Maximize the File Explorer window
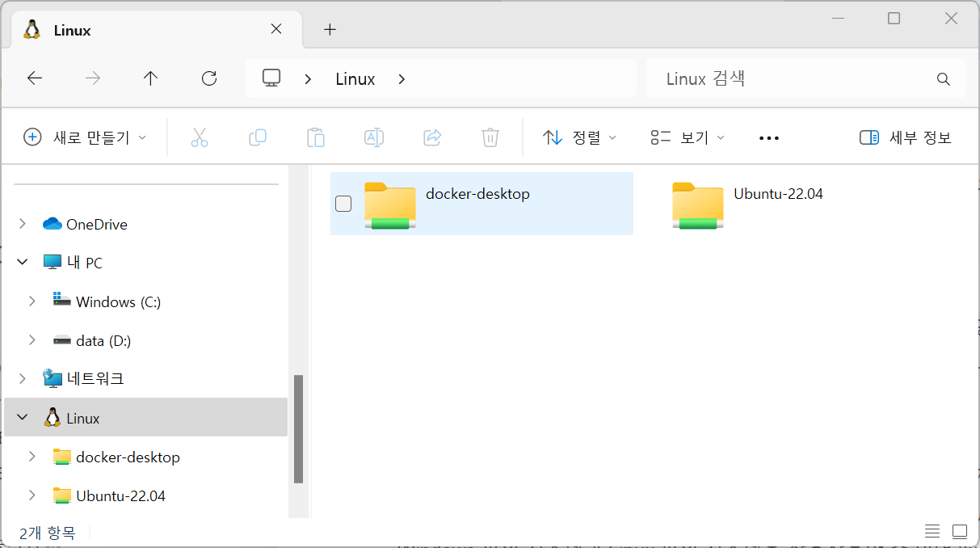Image resolution: width=980 pixels, height=548 pixels. 894,19
